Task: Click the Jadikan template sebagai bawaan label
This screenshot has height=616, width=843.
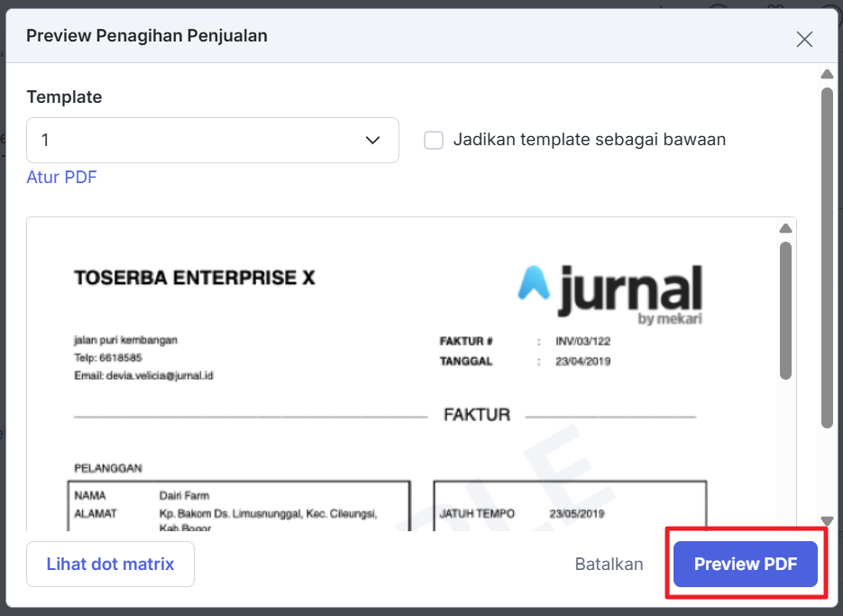Action: 589,140
